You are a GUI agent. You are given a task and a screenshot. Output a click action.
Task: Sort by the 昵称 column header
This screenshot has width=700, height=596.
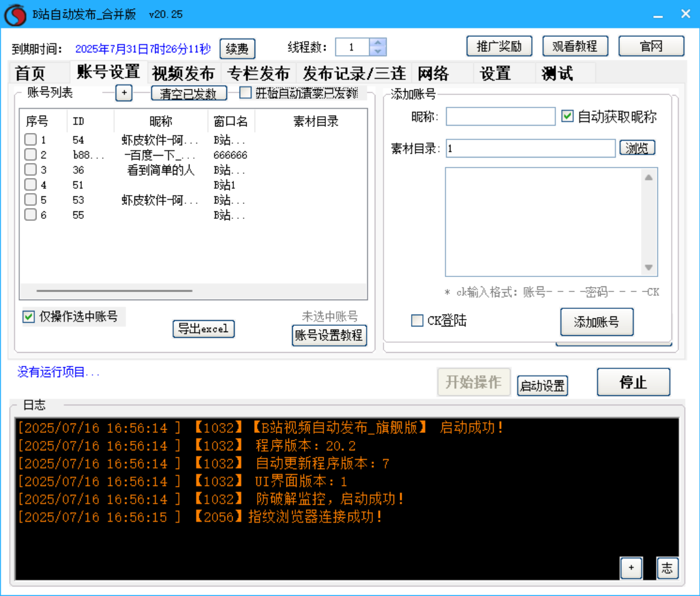pos(161,121)
